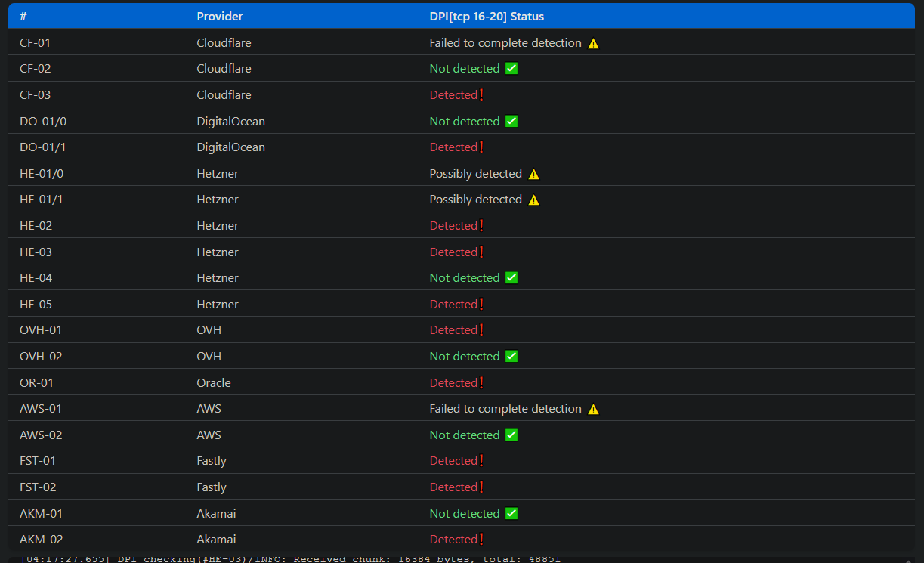924x563 pixels.
Task: Click the red exclamation in the OR-01 row
Action: pos(481,382)
